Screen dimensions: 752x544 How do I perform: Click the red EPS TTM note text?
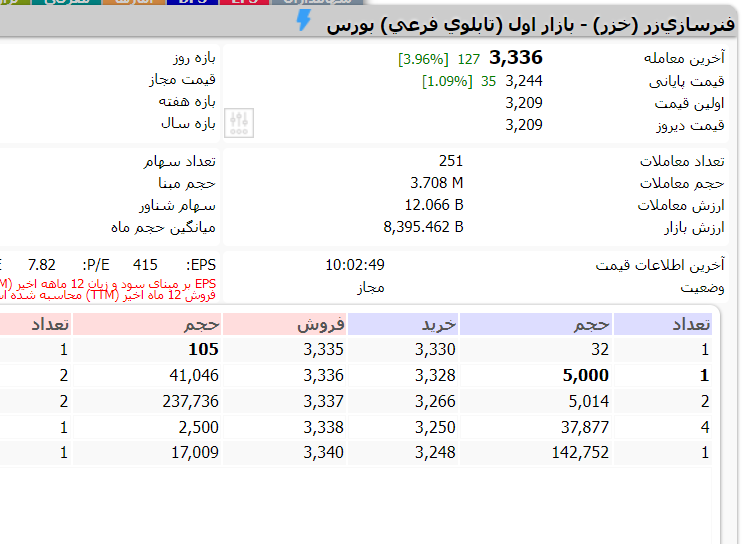tap(108, 289)
